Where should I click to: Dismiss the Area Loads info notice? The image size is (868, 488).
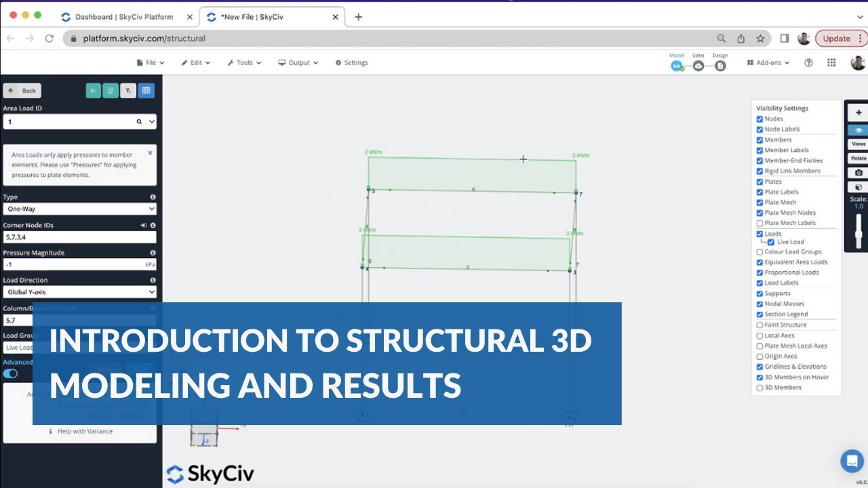(x=150, y=152)
